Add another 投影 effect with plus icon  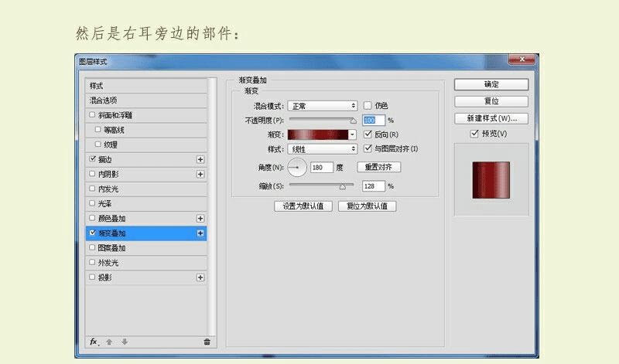[200, 277]
